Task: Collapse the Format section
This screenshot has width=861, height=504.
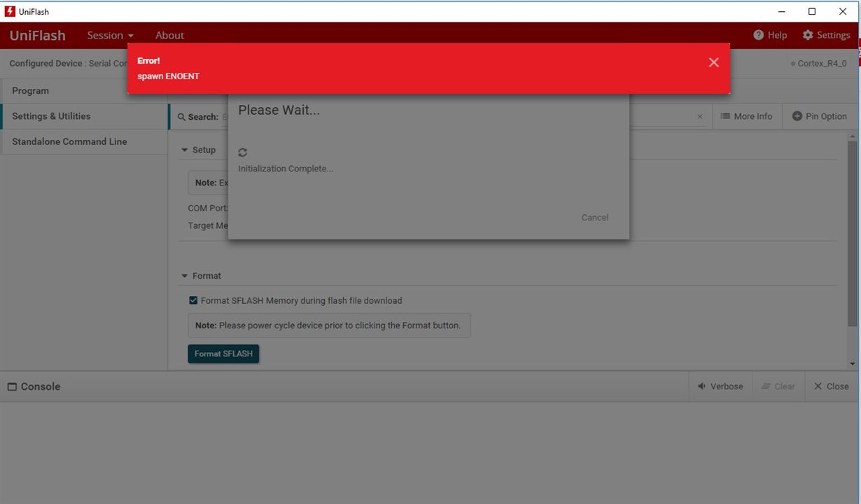Action: tap(185, 276)
